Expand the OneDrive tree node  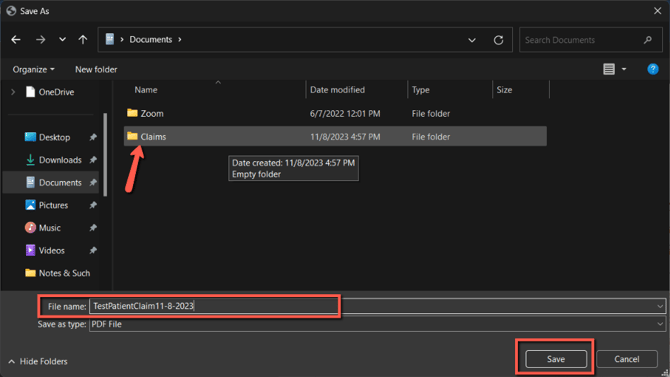(13, 92)
